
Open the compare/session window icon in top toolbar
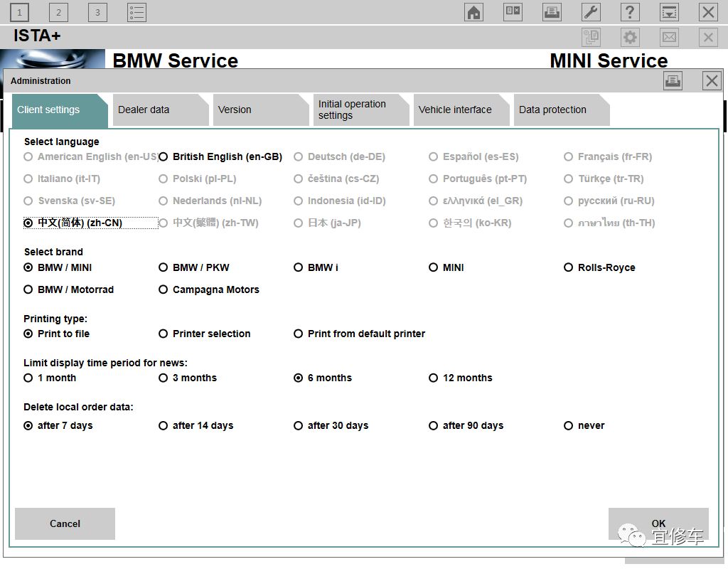click(513, 12)
